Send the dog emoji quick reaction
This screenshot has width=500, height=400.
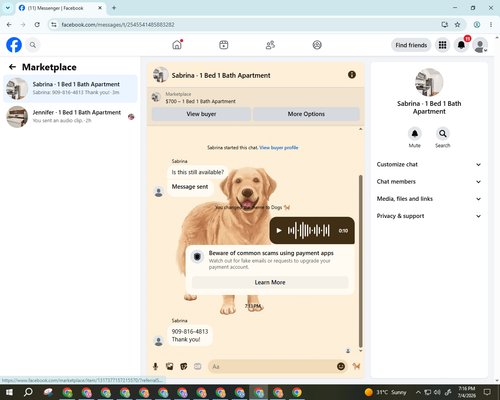356,366
